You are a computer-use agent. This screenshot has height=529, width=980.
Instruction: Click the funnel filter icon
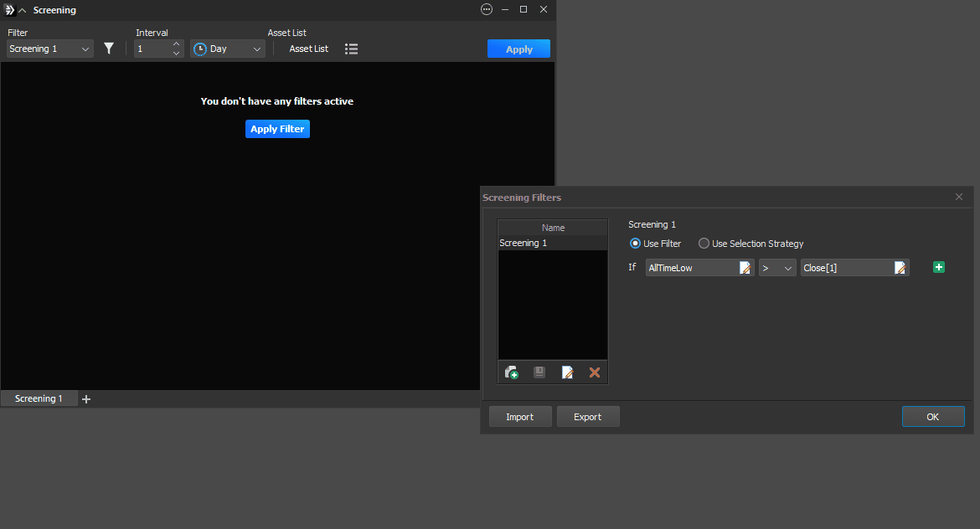109,49
